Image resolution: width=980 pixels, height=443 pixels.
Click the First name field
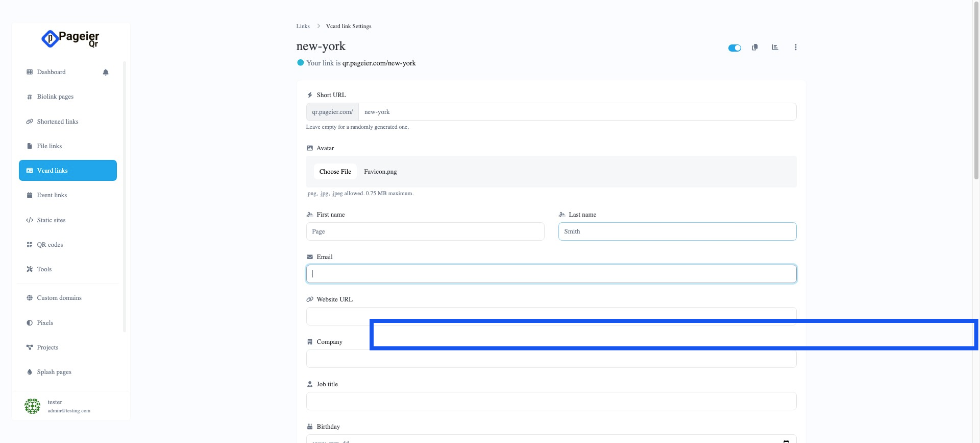[425, 231]
